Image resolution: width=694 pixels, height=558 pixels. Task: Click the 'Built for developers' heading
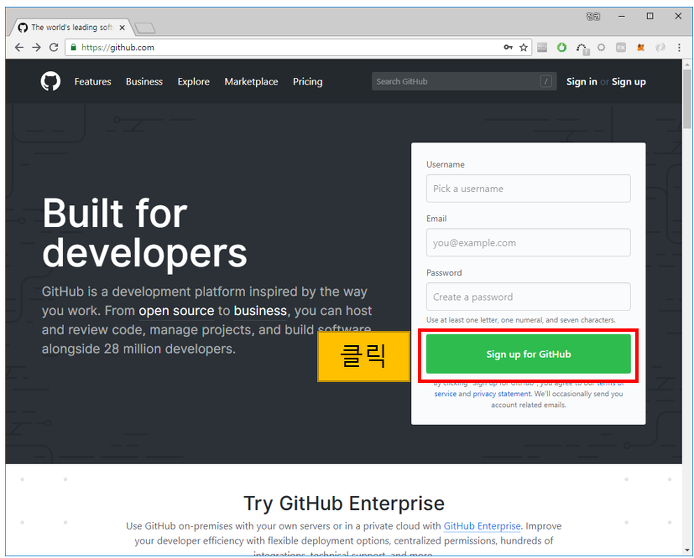coord(144,233)
